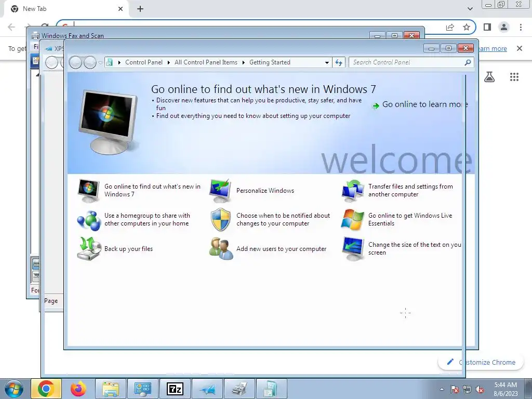This screenshot has height=399, width=532.
Task: Open Windows Fax and Scan taskbar button
Action: click(240, 389)
